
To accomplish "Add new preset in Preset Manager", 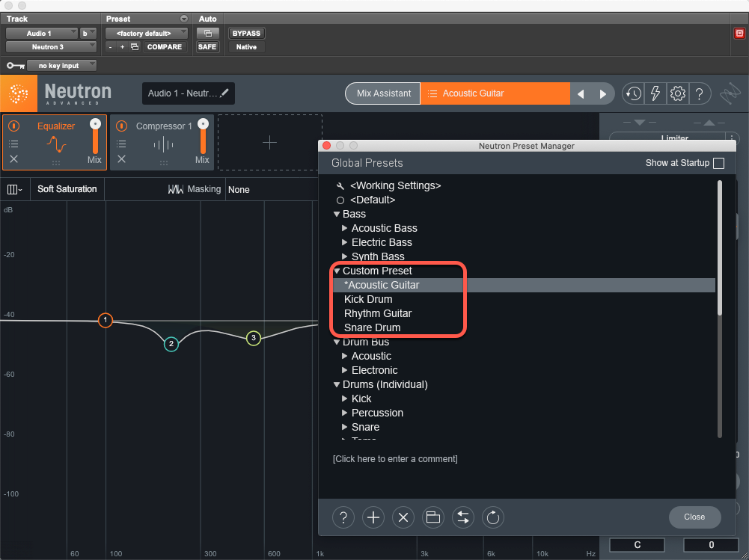I will point(373,517).
